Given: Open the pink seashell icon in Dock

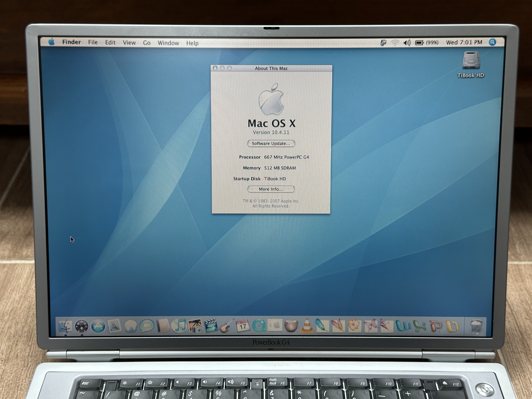Looking at the screenshot, I should [386, 326].
